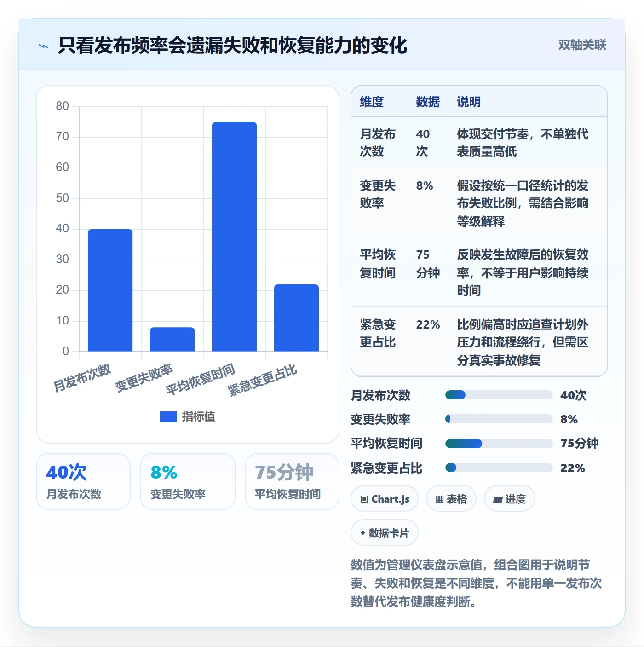
Task: Click the 80 y-axis tick label
Action: [x=62, y=106]
